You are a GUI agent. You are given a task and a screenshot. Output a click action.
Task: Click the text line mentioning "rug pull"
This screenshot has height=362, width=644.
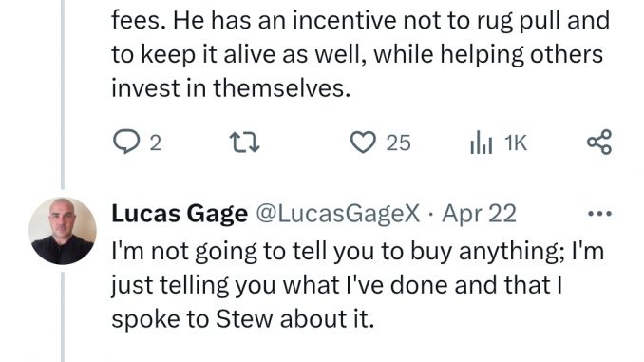[360, 21]
